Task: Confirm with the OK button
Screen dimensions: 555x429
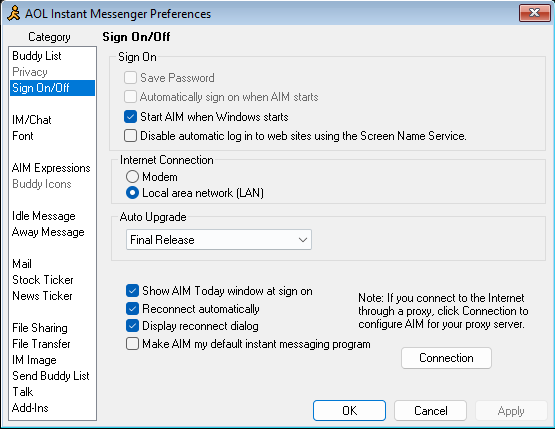Action: click(349, 411)
